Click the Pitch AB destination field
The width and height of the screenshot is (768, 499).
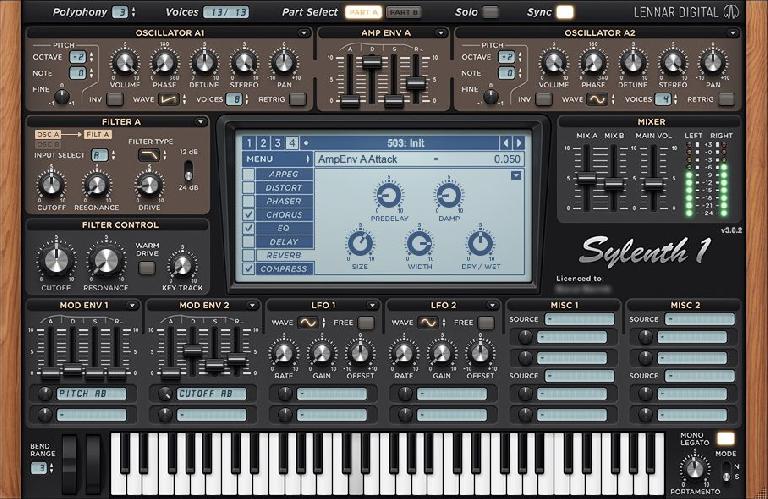pyautogui.click(x=92, y=394)
